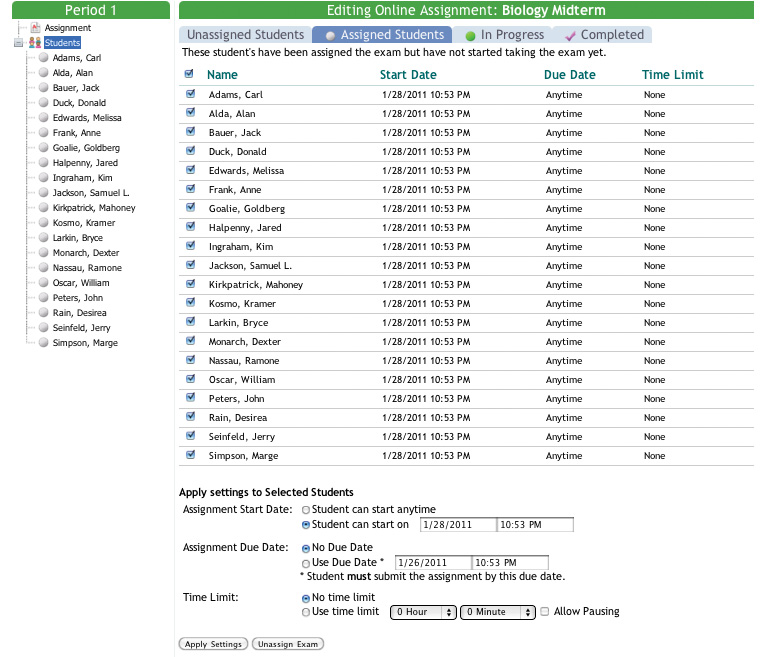This screenshot has height=657, width=765.
Task: Click status circle icon beside Kirkpatrick, Mahoney in tree
Action: [44, 208]
